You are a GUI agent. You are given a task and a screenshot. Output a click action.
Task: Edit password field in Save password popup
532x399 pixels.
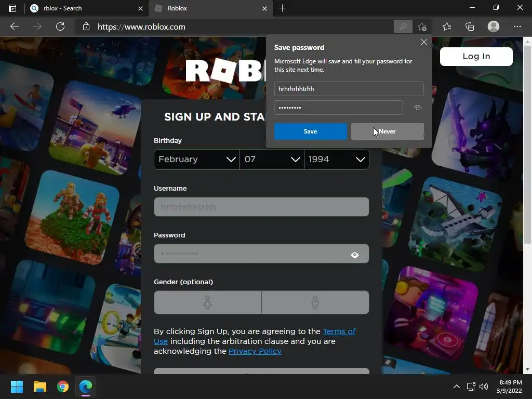coord(339,108)
